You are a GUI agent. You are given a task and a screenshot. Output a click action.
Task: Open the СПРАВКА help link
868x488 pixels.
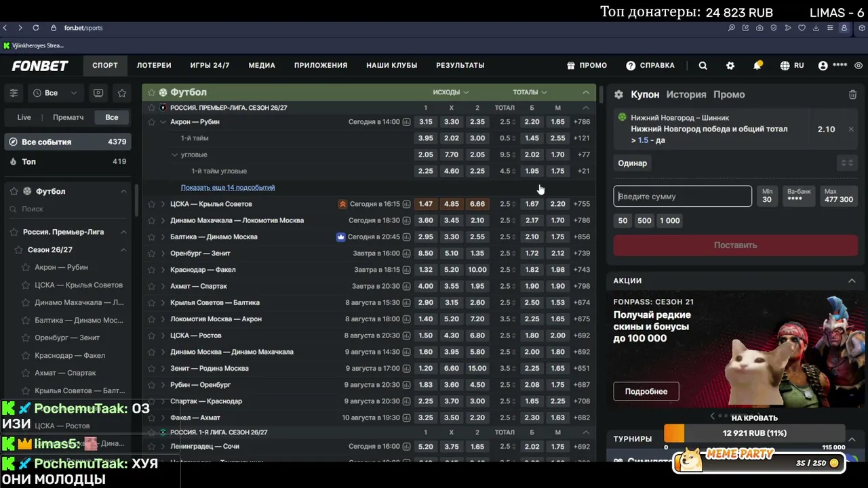click(650, 66)
